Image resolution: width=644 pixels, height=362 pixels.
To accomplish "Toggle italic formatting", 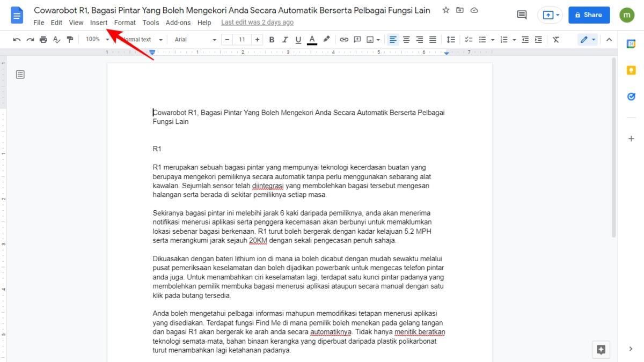I will click(285, 40).
